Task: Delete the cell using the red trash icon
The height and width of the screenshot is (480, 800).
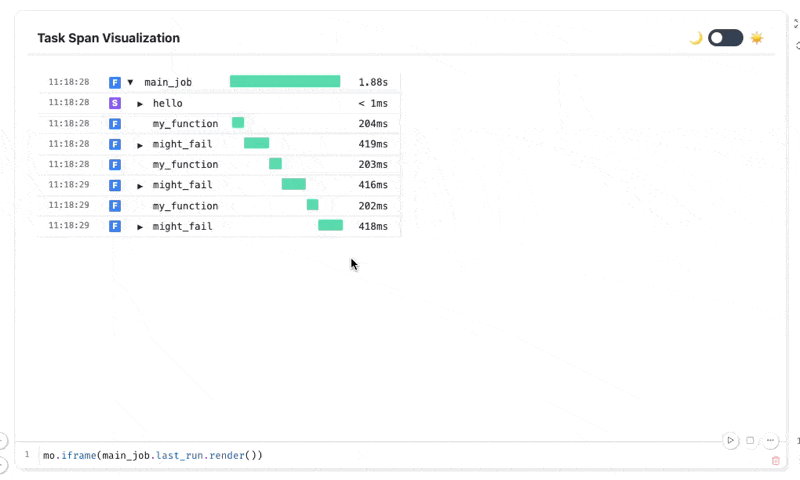Action: tap(776, 460)
